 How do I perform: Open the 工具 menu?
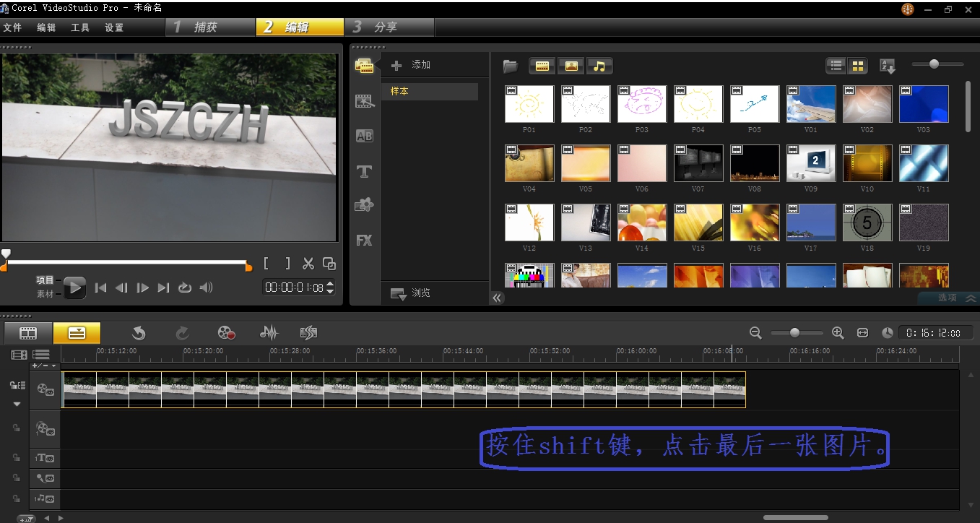coord(80,27)
